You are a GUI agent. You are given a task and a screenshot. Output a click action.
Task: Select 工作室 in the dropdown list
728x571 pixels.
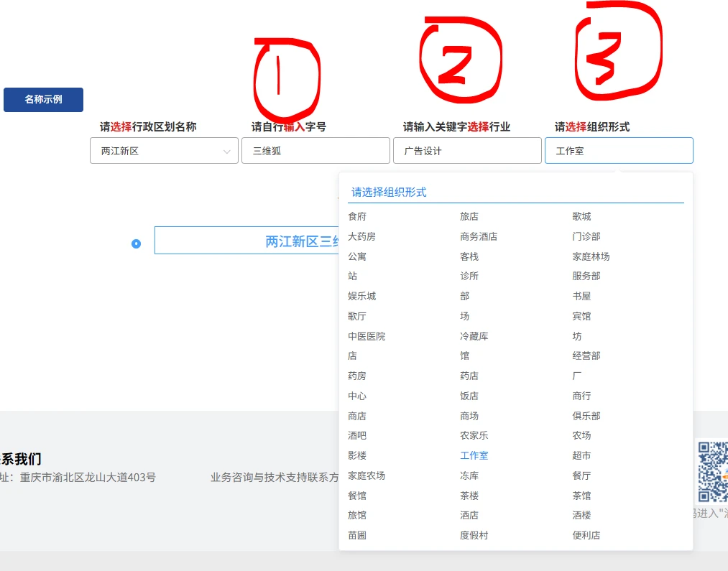pos(474,455)
